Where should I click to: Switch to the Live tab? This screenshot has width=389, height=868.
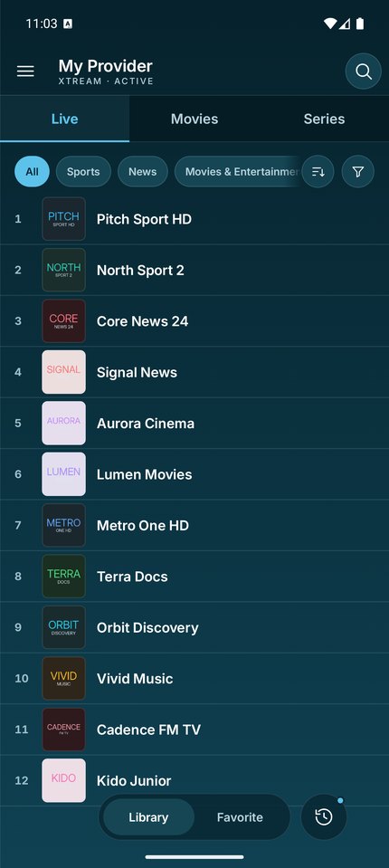(x=65, y=119)
